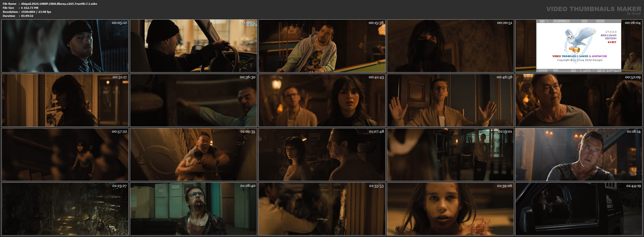
Task: Open the pool table frame at 00:15:38
Action: 322,46
